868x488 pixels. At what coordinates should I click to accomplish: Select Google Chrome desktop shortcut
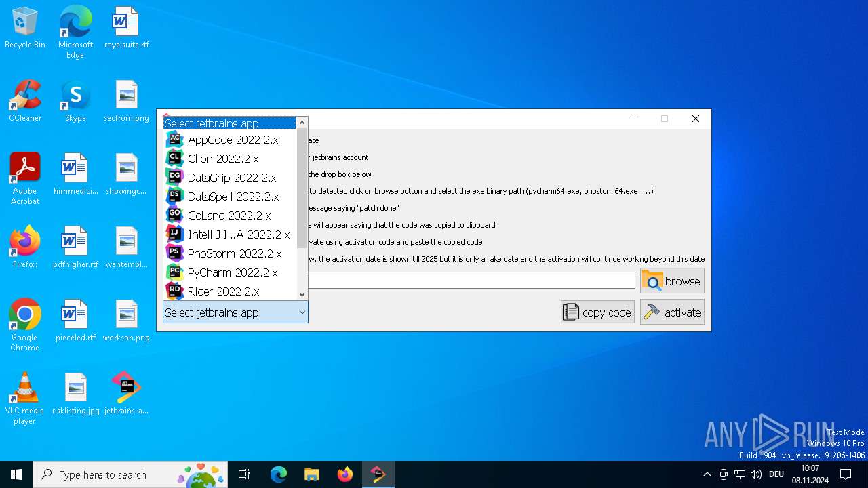tap(25, 325)
